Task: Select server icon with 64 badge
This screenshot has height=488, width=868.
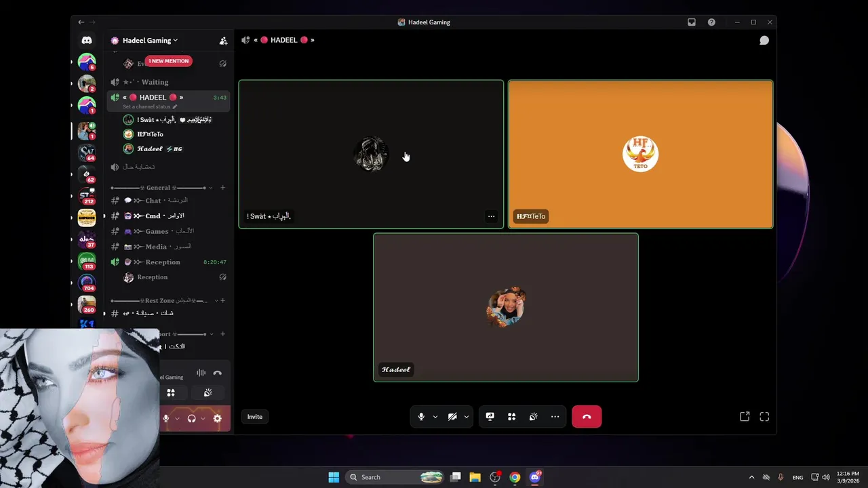Action: (x=87, y=152)
